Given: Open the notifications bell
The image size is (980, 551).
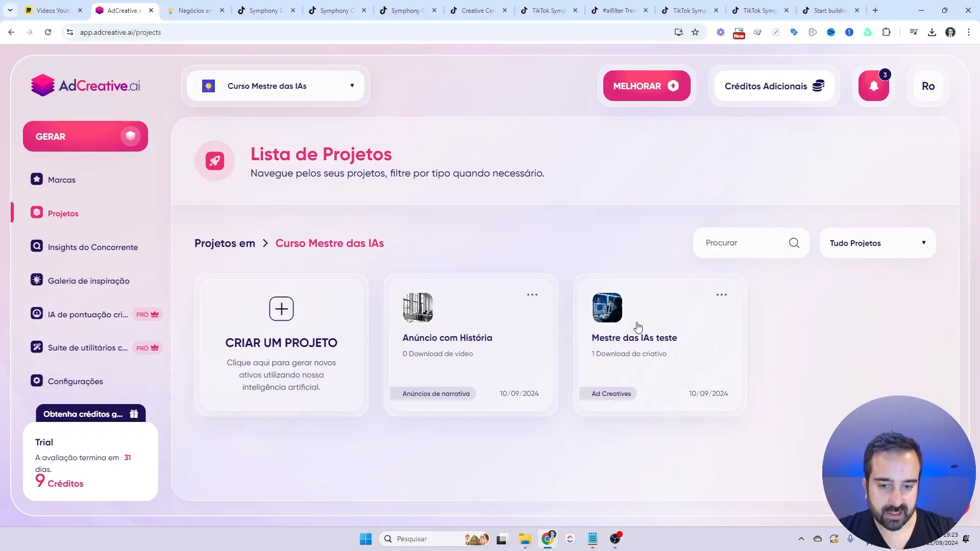Looking at the screenshot, I should pos(874,86).
